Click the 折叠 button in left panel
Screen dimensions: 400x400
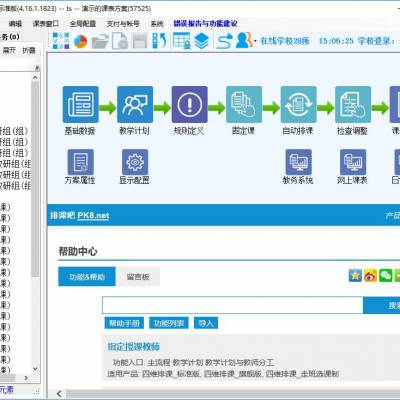(x=29, y=50)
